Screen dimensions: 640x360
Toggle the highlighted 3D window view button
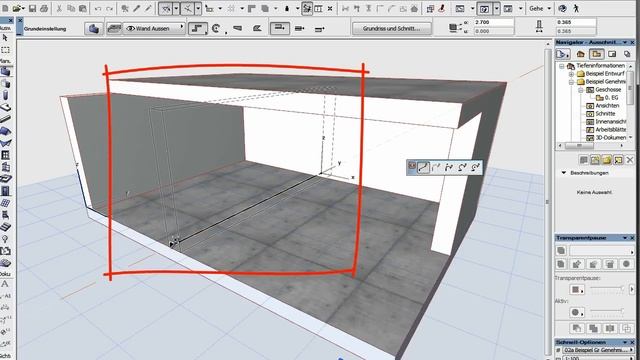point(484,8)
